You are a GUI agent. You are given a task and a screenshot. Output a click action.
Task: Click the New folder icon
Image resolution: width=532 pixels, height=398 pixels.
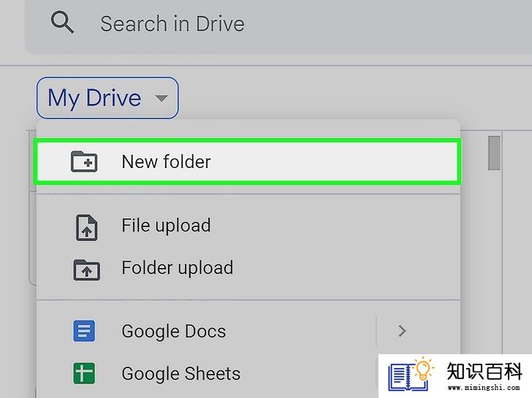[84, 161]
